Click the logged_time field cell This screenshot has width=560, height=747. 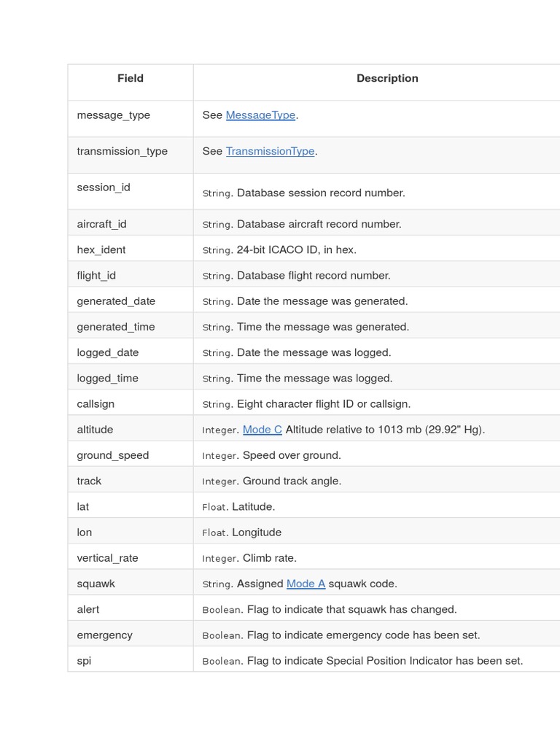point(108,378)
